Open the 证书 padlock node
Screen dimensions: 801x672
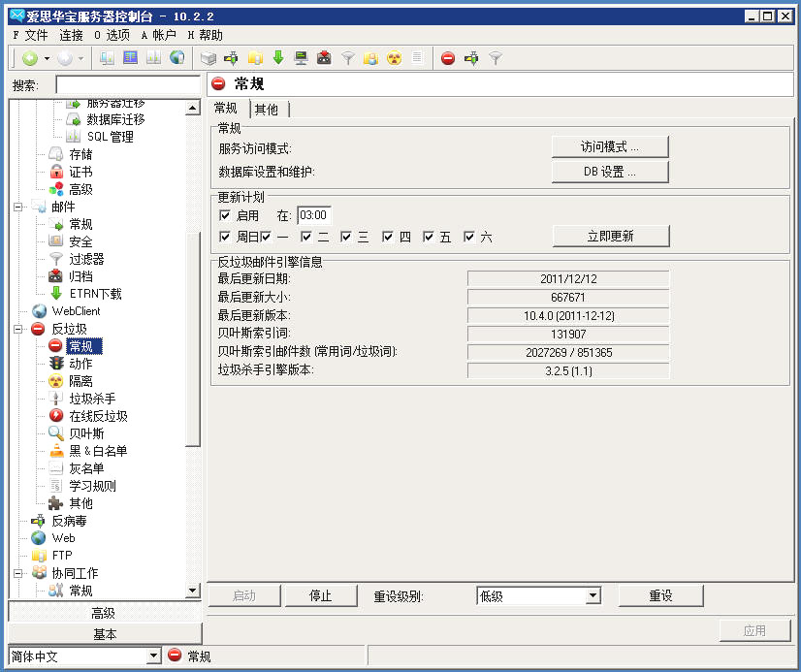80,172
